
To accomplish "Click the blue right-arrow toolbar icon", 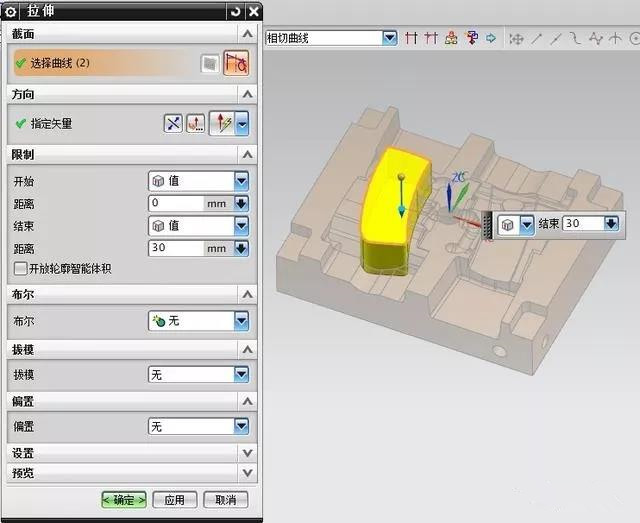I will (x=490, y=38).
